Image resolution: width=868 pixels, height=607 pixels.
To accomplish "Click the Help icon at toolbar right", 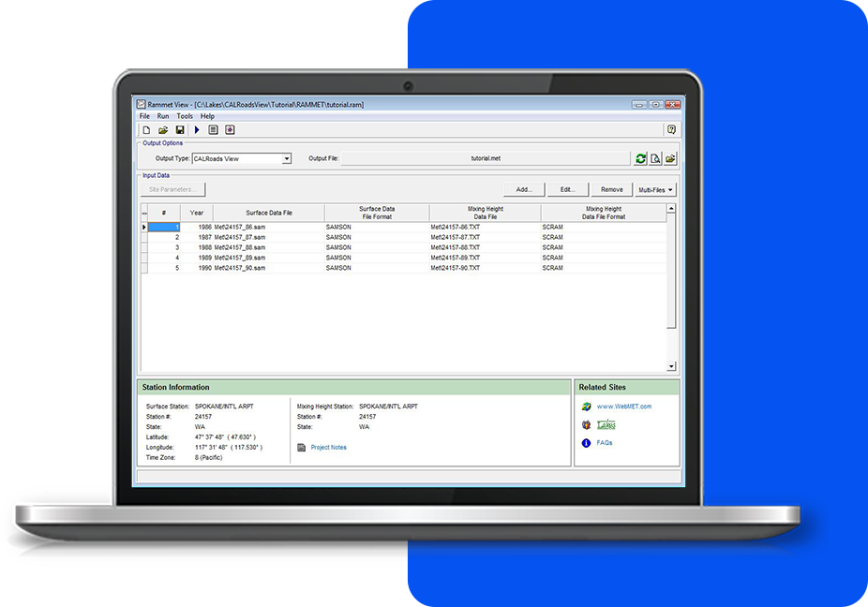I will [x=671, y=129].
